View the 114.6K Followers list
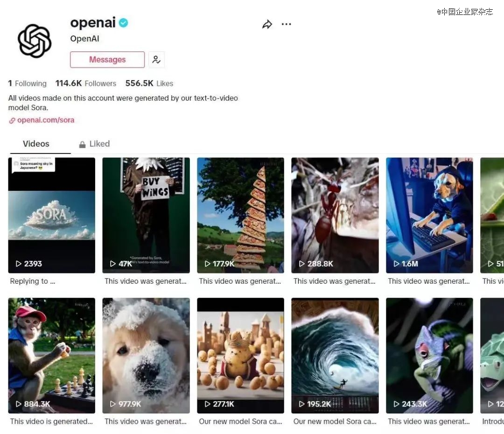The height and width of the screenshot is (434, 504). (86, 83)
